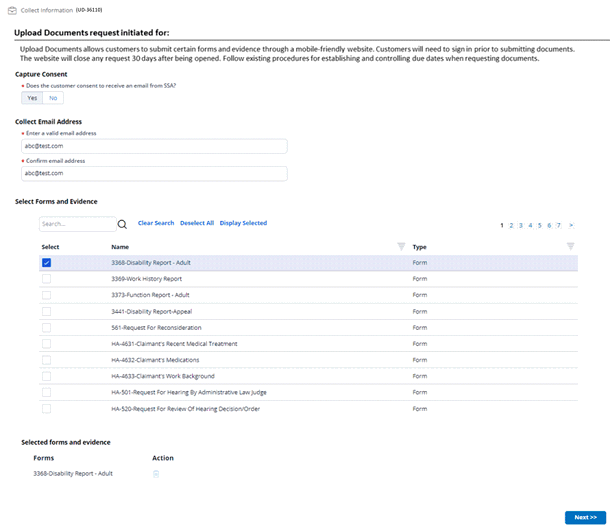Click the Display Selected link

coord(243,223)
